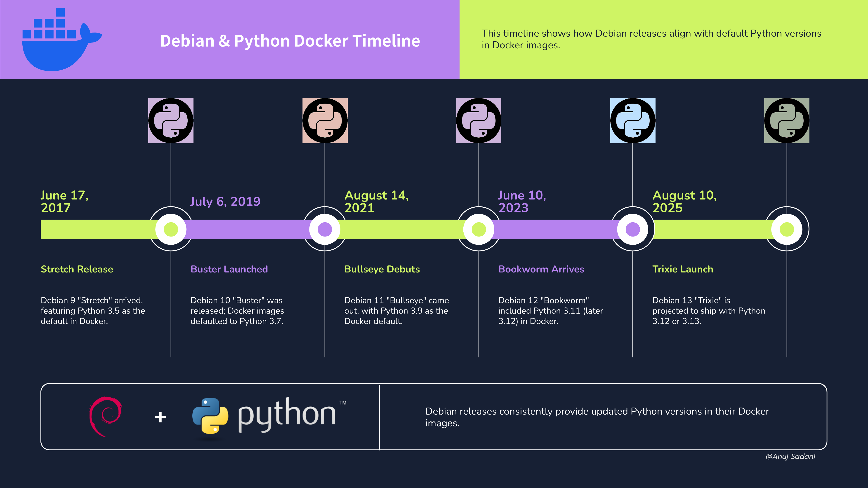This screenshot has height=488, width=868.
Task: Click the @Anuj Sadani credit text
Action: pos(790,456)
